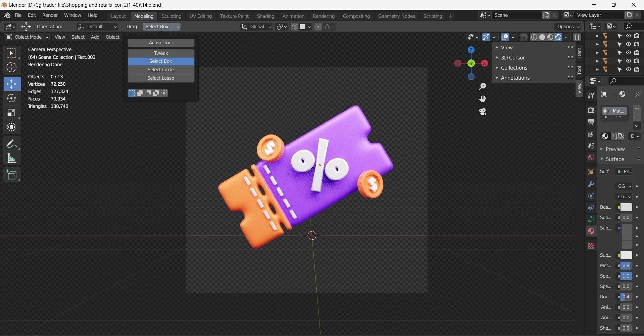Click the pin icon in Properties editor

click(x=638, y=94)
